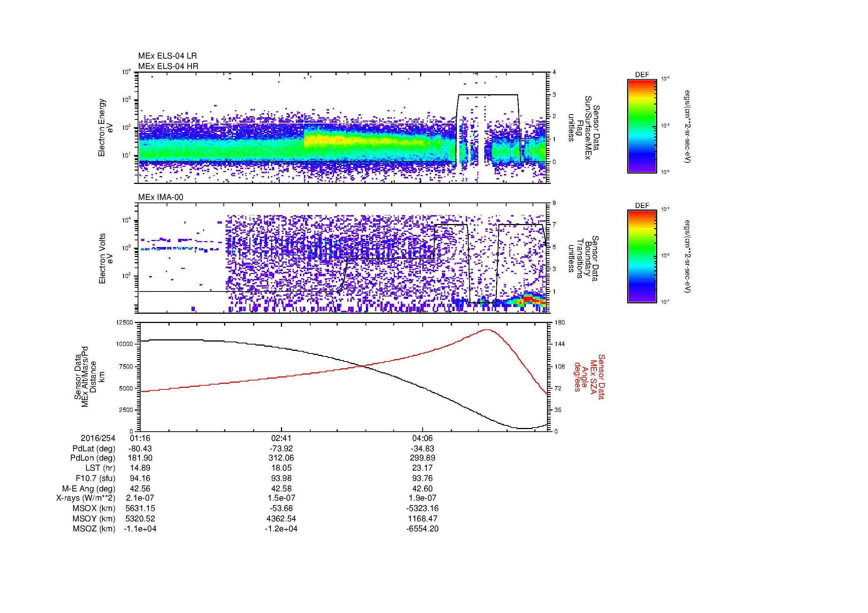Click the M-E Ang value 42.58
The width and height of the screenshot is (868, 613).
281,488
